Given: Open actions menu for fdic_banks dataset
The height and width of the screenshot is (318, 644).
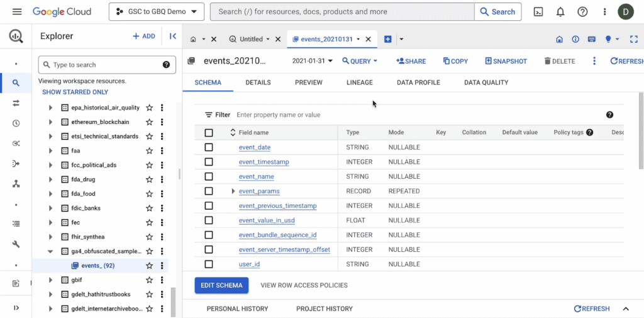Looking at the screenshot, I should coord(162,208).
